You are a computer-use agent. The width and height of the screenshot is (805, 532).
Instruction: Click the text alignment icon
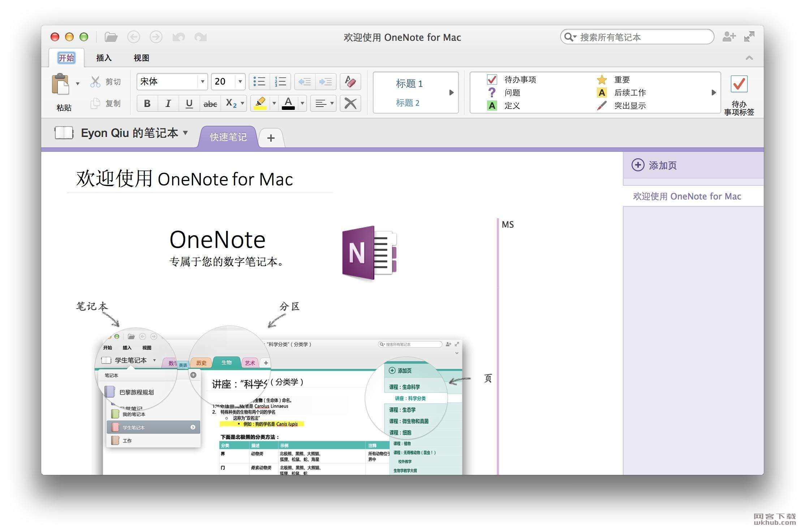320,103
